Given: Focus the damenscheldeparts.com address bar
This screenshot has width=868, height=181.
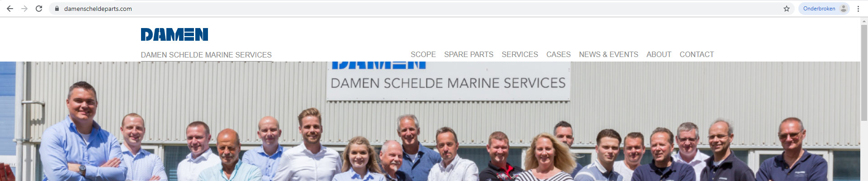Looking at the screenshot, I should pyautogui.click(x=420, y=9).
